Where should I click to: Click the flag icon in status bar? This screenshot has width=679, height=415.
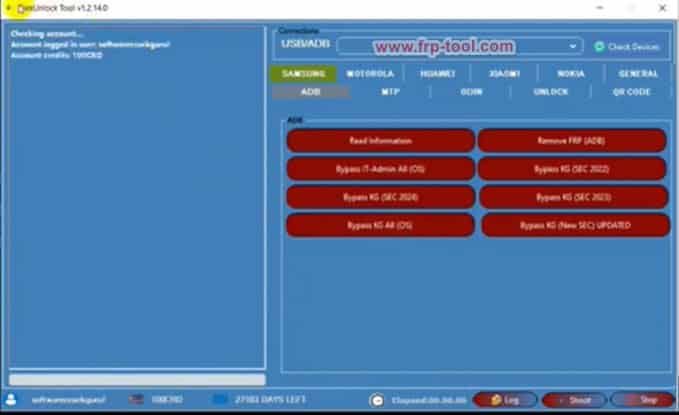click(136, 399)
